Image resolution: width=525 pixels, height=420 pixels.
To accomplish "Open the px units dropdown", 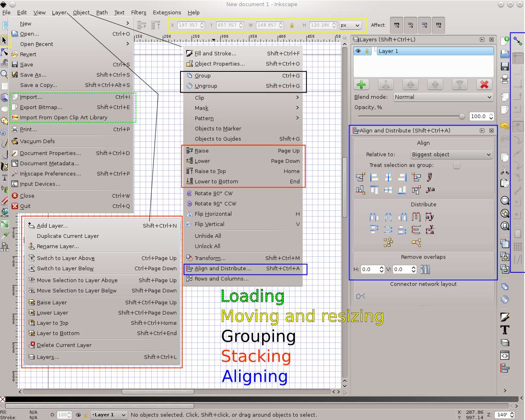I will [350, 25].
